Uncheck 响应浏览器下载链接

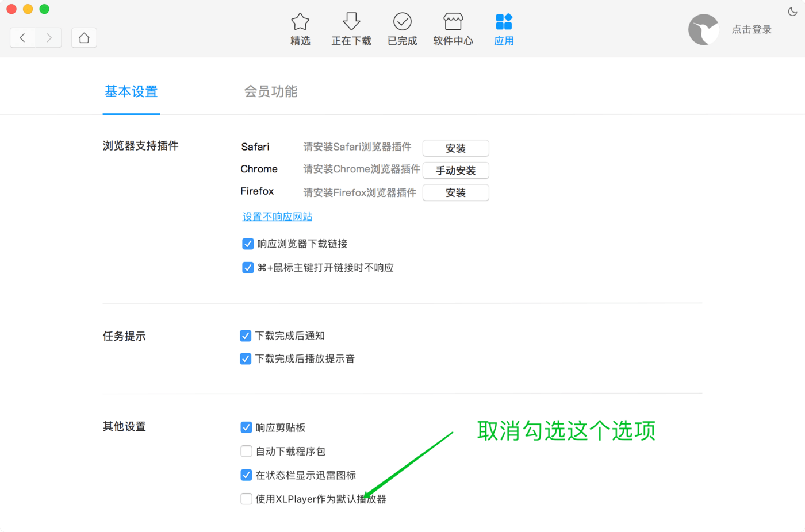[x=248, y=244]
